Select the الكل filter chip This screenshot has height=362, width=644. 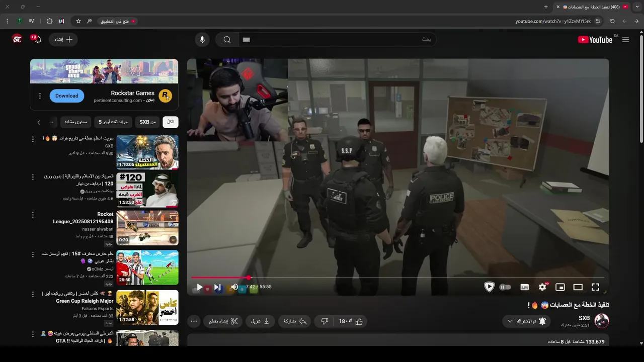point(171,122)
